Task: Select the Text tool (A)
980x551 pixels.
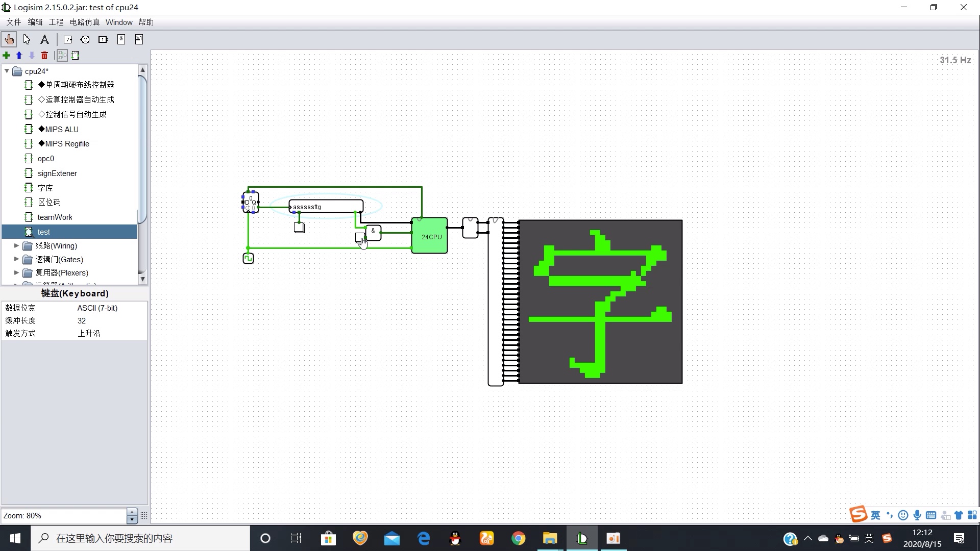Action: tap(44, 39)
